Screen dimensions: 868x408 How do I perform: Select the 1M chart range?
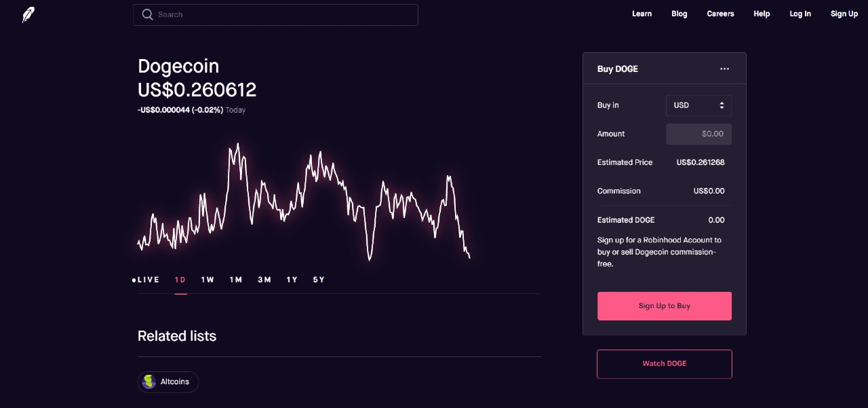[235, 280]
